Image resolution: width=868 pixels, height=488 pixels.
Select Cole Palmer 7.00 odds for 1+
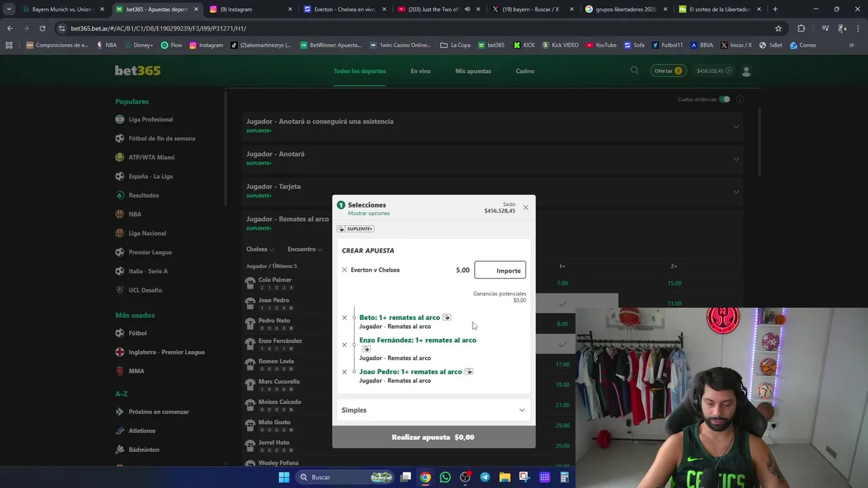[x=562, y=283]
